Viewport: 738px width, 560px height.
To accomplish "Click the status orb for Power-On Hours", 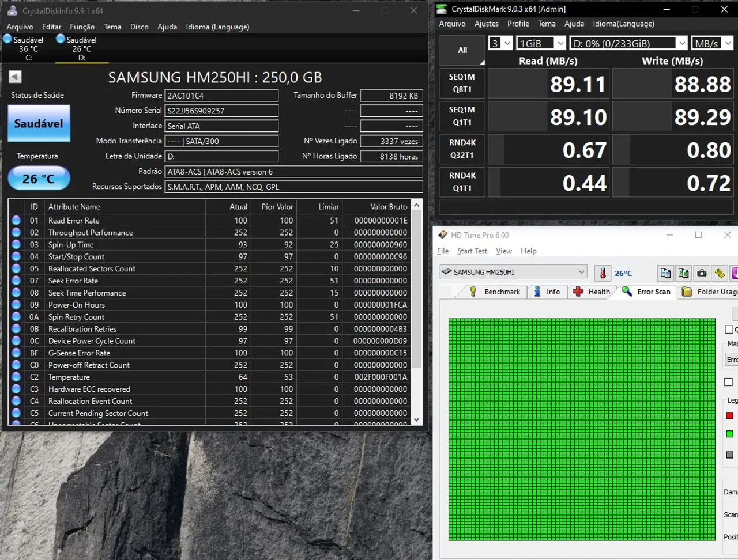I will pos(16,305).
